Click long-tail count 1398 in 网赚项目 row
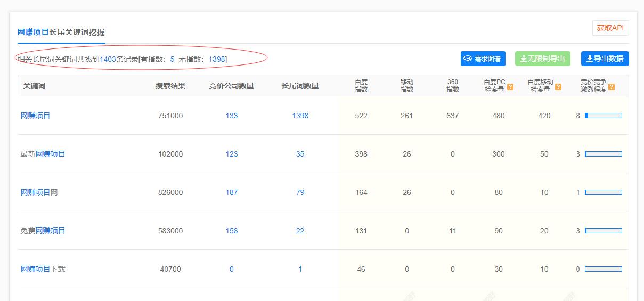Viewport: 644px width, 301px height. 300,116
